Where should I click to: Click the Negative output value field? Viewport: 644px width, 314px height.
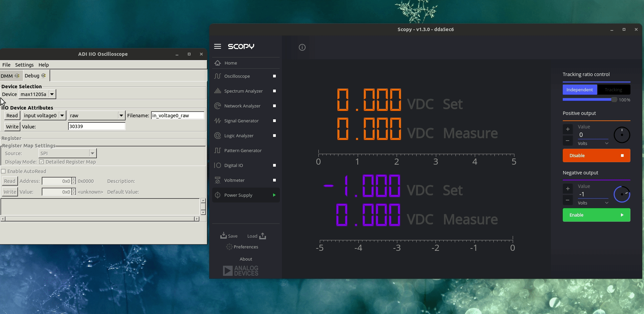(593, 194)
